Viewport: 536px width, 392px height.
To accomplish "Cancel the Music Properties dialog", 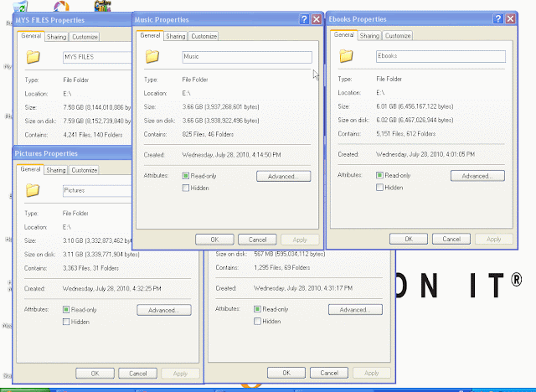I will click(x=257, y=240).
